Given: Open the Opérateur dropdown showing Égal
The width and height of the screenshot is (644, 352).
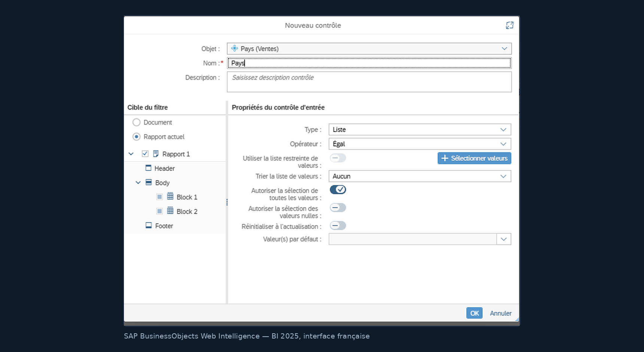Looking at the screenshot, I should (x=420, y=144).
